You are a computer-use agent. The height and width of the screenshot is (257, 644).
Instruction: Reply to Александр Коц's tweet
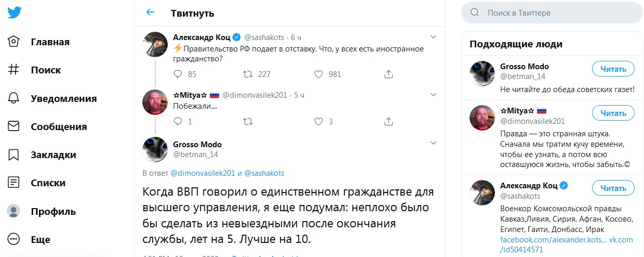178,74
